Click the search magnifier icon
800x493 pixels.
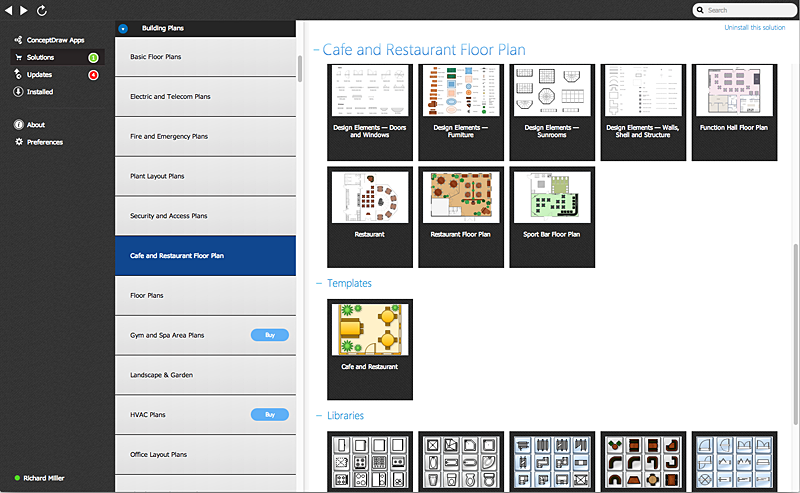[x=700, y=10]
